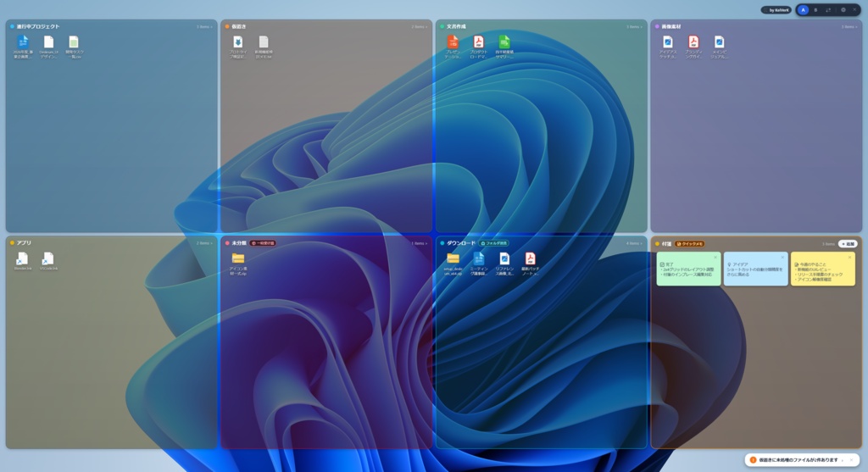This screenshot has height=472, width=868.
Task: Open the プレゼンテーション file in 文書作成
Action: coord(453,47)
